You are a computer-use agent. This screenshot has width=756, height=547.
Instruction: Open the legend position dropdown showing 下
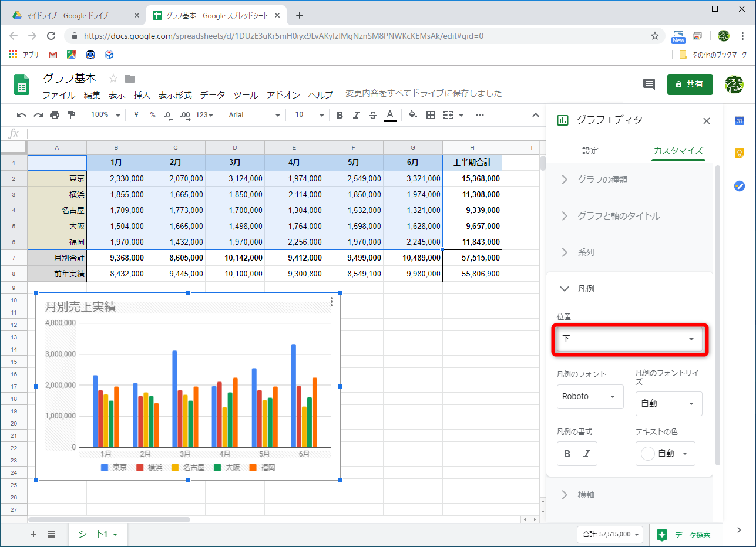click(x=629, y=340)
